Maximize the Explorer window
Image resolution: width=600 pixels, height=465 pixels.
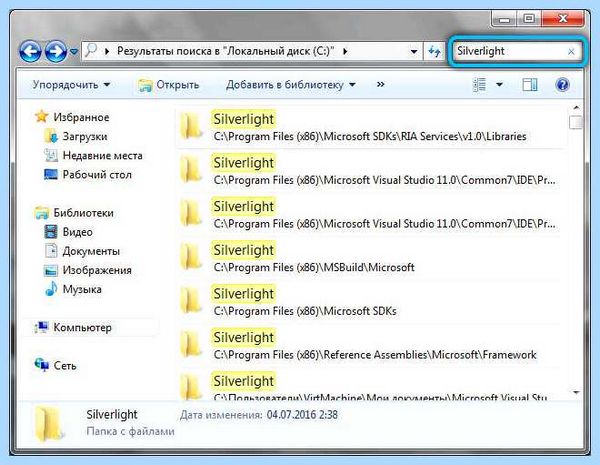point(529,18)
